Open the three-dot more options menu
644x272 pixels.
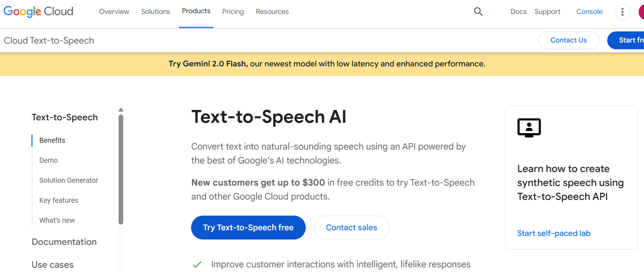coord(622,12)
